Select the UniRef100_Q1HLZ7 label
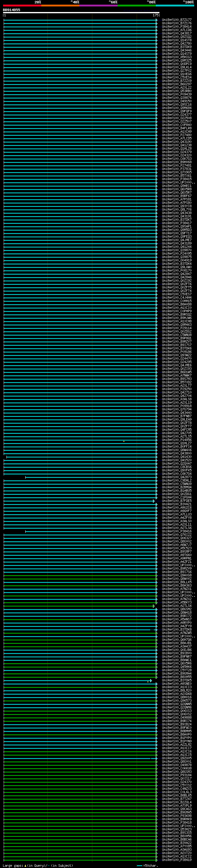Viewport: 197px width, 868px height. tap(177, 443)
